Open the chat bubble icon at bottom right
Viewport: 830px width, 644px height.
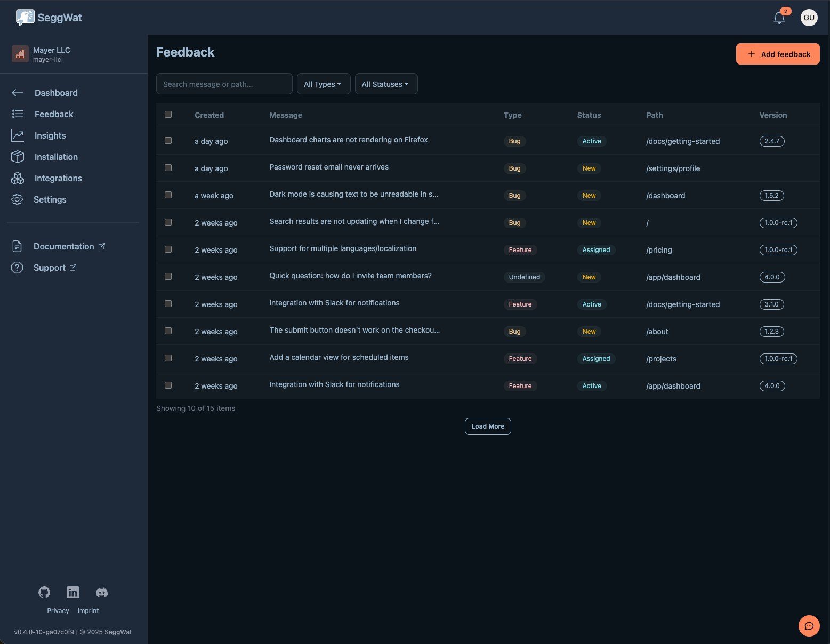point(809,626)
